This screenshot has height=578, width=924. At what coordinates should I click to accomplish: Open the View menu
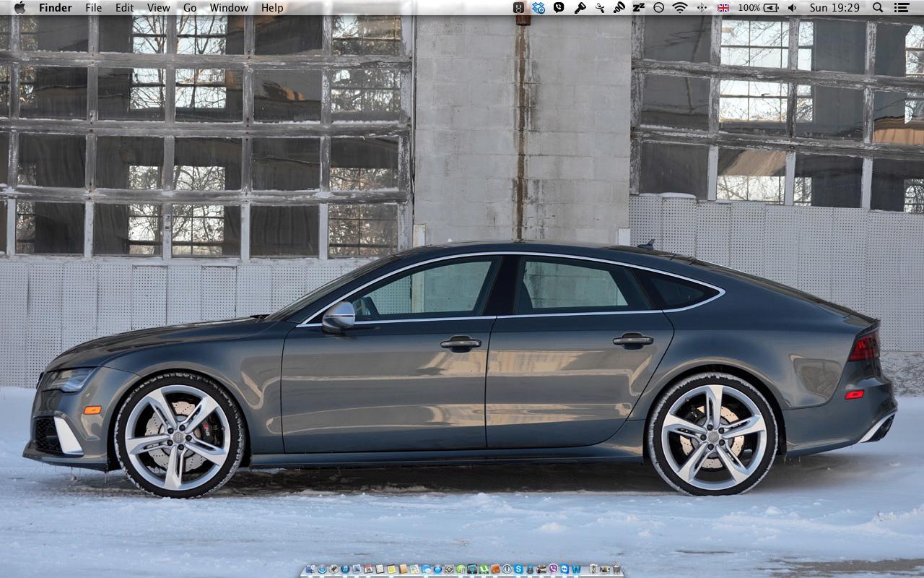point(158,7)
